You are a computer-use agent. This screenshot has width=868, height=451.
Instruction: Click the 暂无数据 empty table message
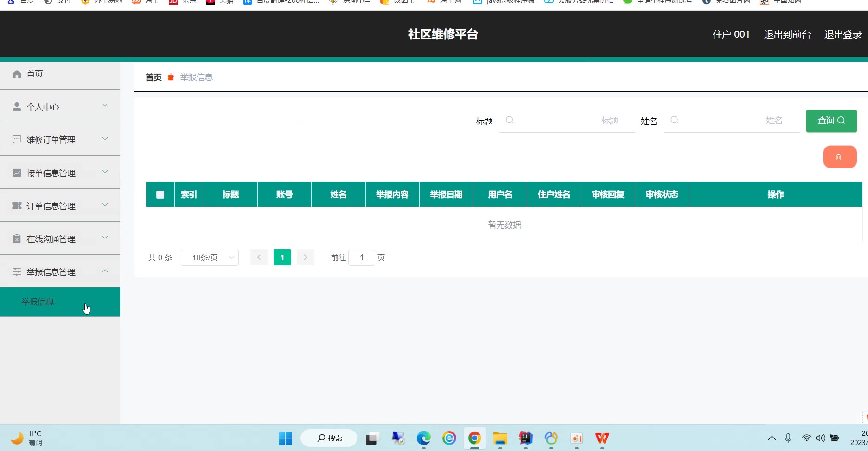pyautogui.click(x=504, y=225)
